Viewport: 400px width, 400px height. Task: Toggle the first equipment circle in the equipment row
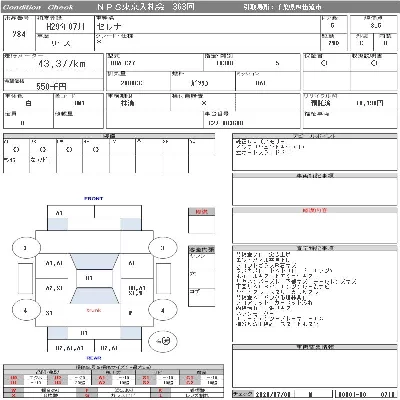pos(16,150)
